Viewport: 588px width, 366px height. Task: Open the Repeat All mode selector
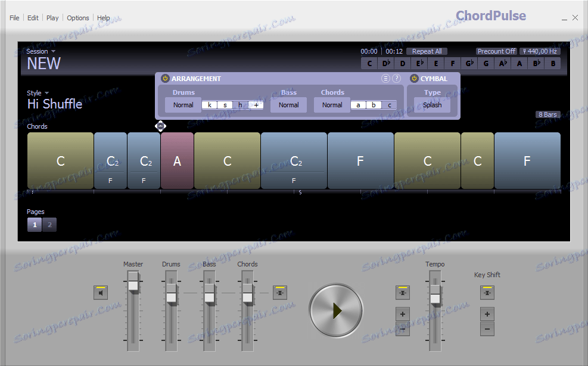tap(427, 51)
